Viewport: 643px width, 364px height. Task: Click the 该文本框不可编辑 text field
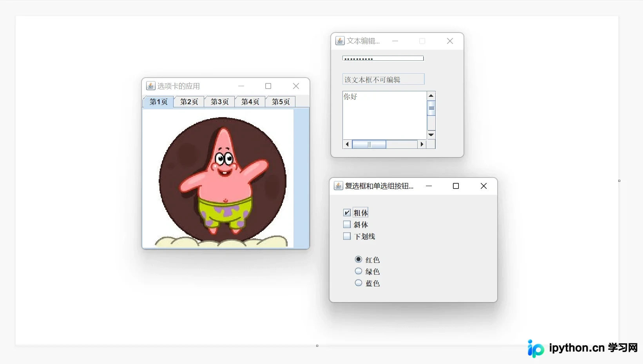[x=383, y=79]
